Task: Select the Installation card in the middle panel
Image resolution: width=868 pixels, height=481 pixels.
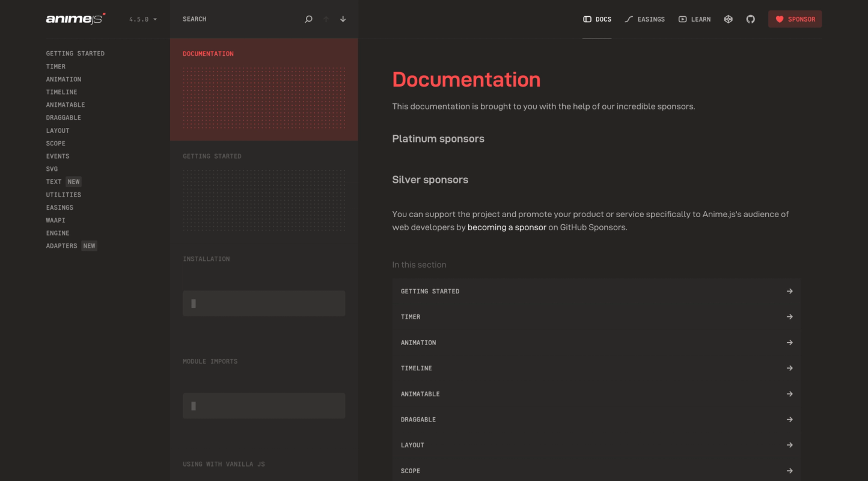Action: pos(264,295)
